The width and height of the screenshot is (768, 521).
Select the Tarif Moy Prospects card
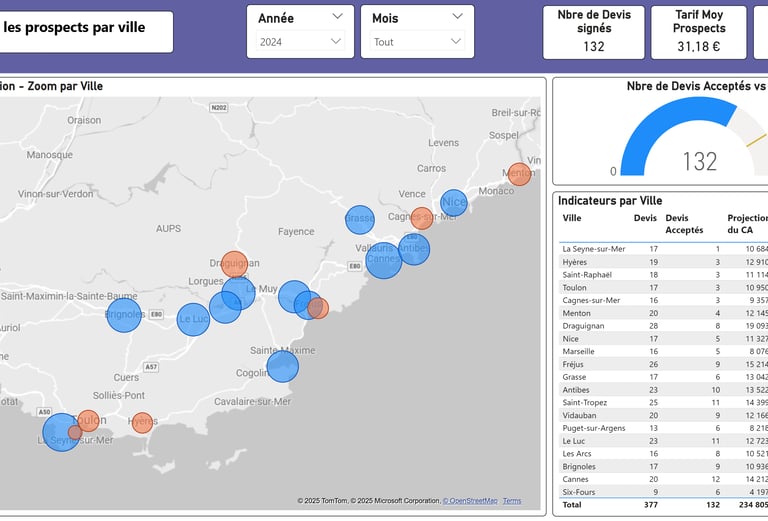(x=698, y=32)
